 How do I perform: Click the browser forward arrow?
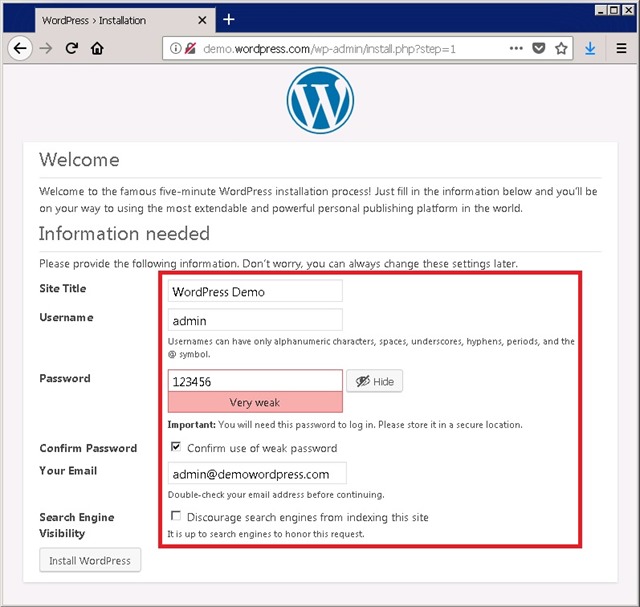click(x=46, y=49)
